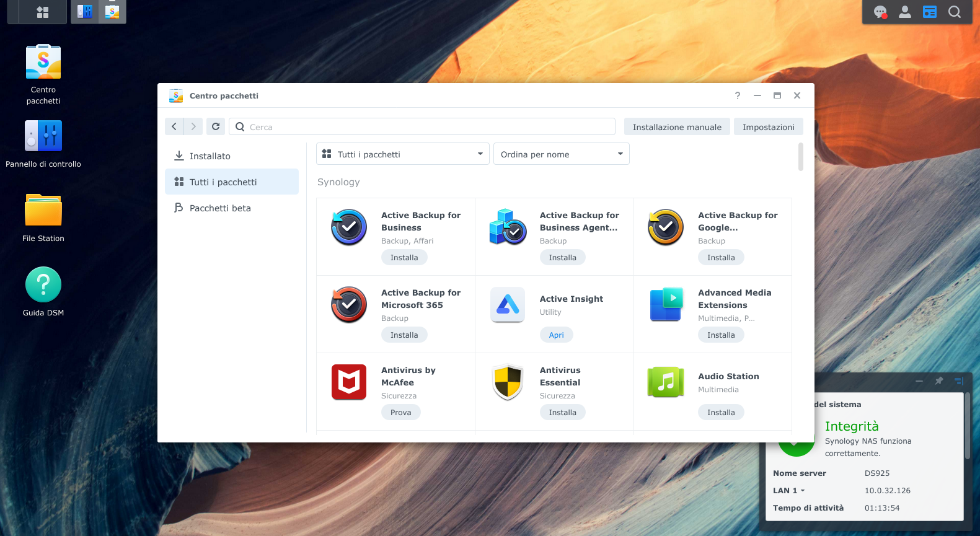Minimize the system status widget
Screen dimensions: 980x536
click(919, 381)
